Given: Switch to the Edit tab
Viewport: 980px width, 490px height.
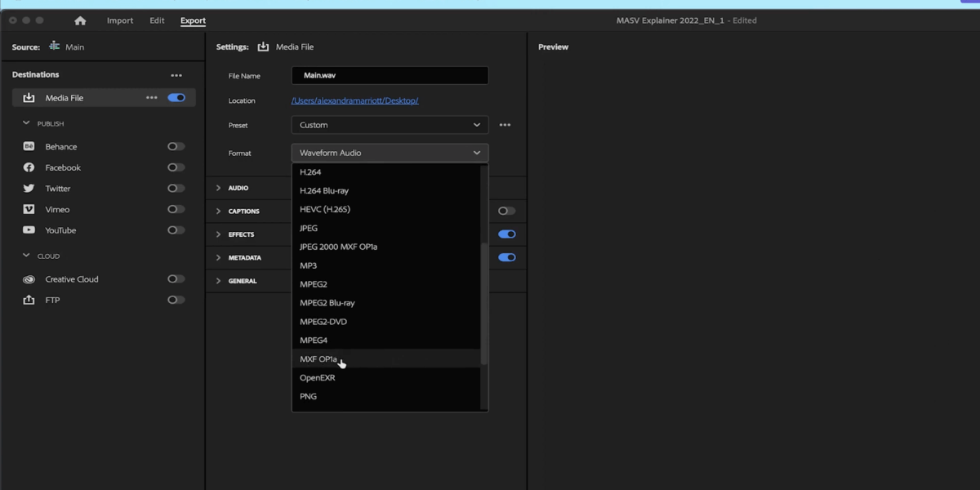Looking at the screenshot, I should pyautogui.click(x=157, y=20).
